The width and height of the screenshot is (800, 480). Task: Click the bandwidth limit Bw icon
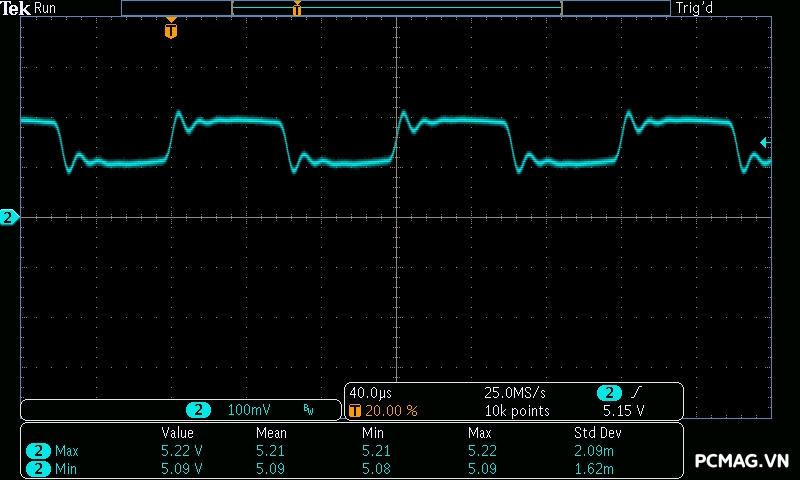(x=308, y=410)
